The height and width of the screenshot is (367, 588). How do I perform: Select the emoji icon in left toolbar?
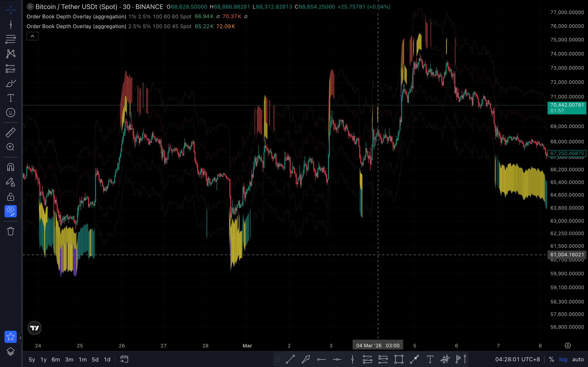tap(10, 113)
